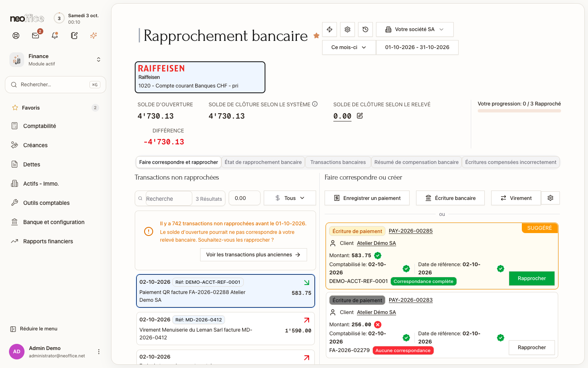
Task: Click the round badge numbered 3
Action: point(59,18)
